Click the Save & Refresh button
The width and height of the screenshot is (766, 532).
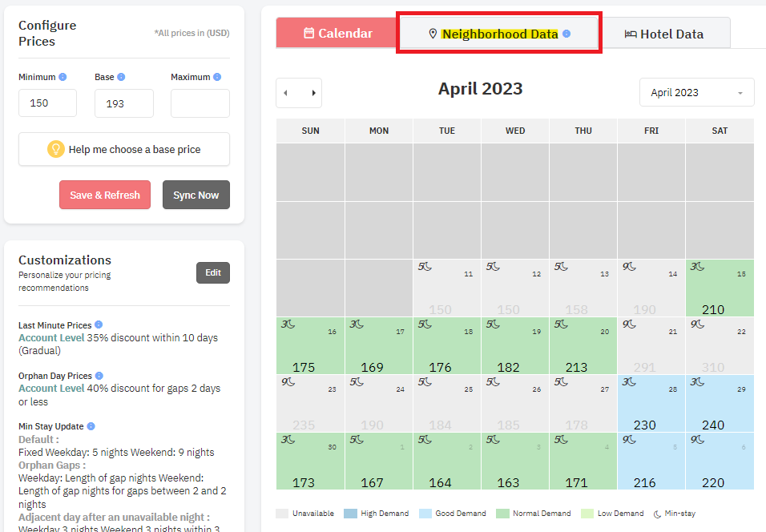point(105,195)
